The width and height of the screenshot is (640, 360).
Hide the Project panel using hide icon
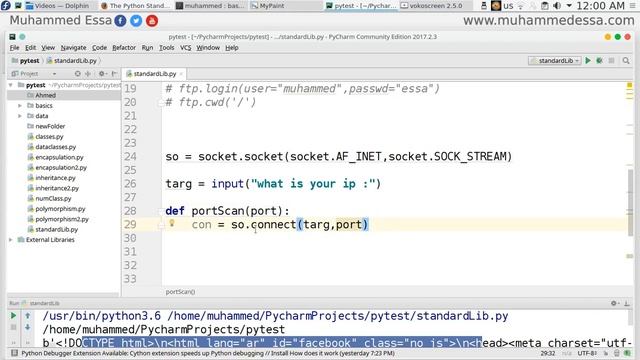coord(114,73)
